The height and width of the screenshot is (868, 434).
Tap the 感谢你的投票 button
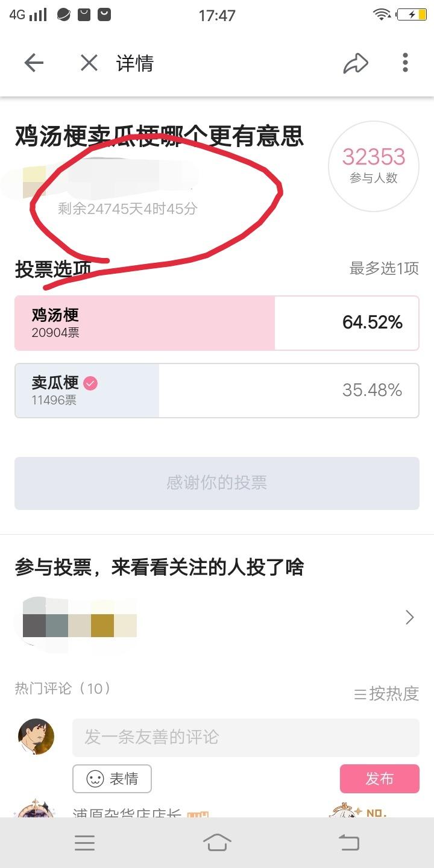(216, 483)
